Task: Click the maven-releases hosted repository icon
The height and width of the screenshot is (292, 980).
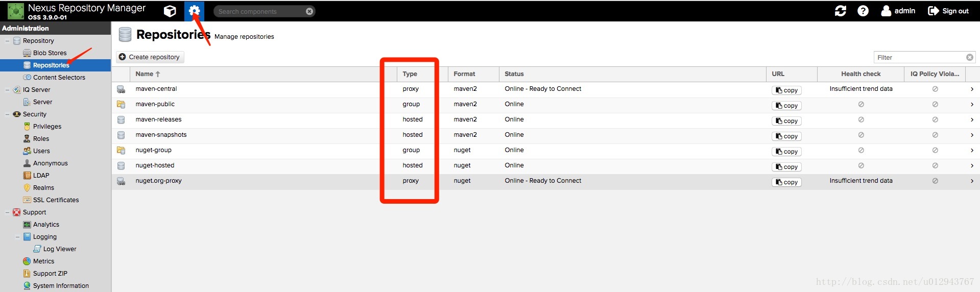Action: click(x=121, y=120)
